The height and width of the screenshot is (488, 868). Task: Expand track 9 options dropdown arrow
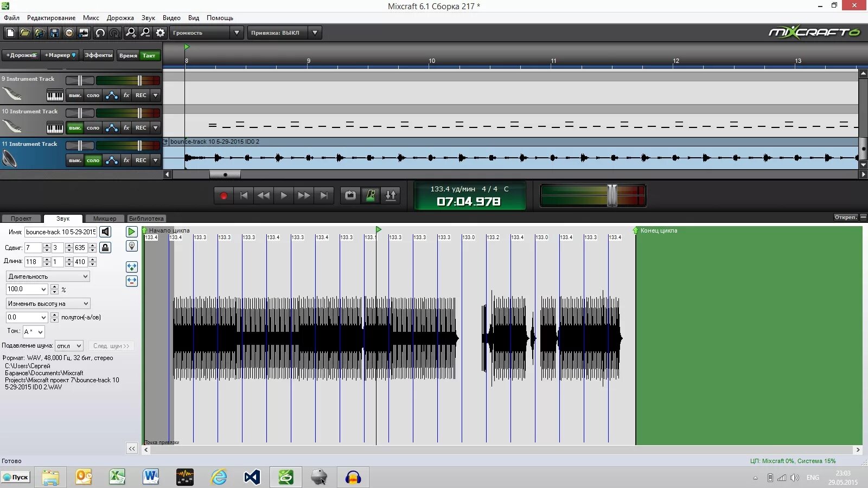[156, 95]
